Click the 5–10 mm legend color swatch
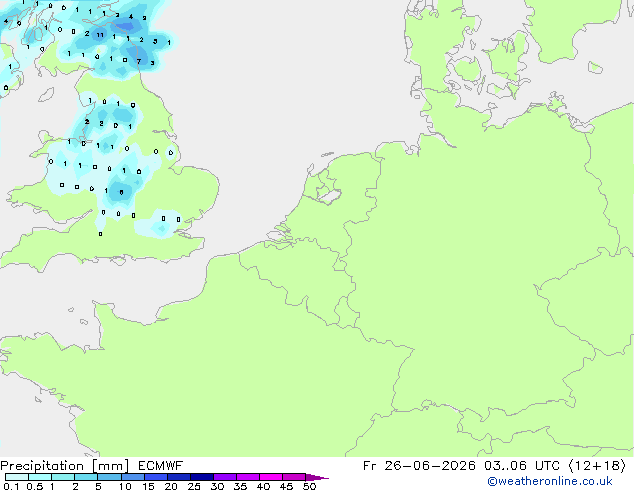 pos(109,477)
